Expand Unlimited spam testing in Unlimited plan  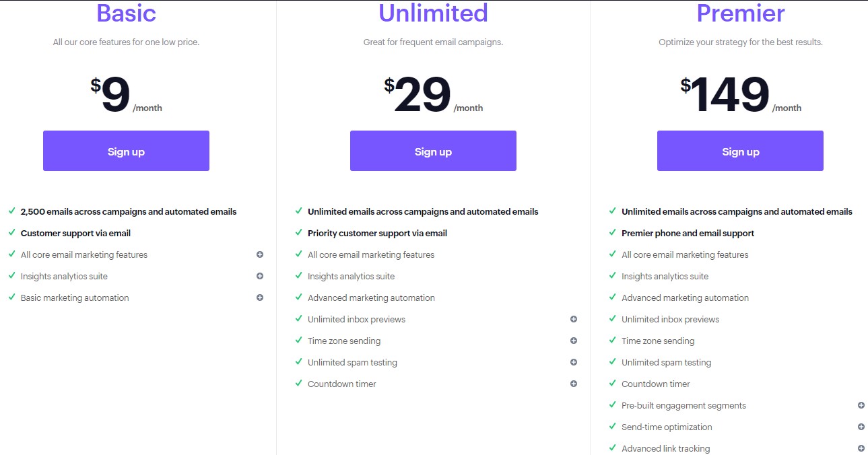tap(574, 362)
